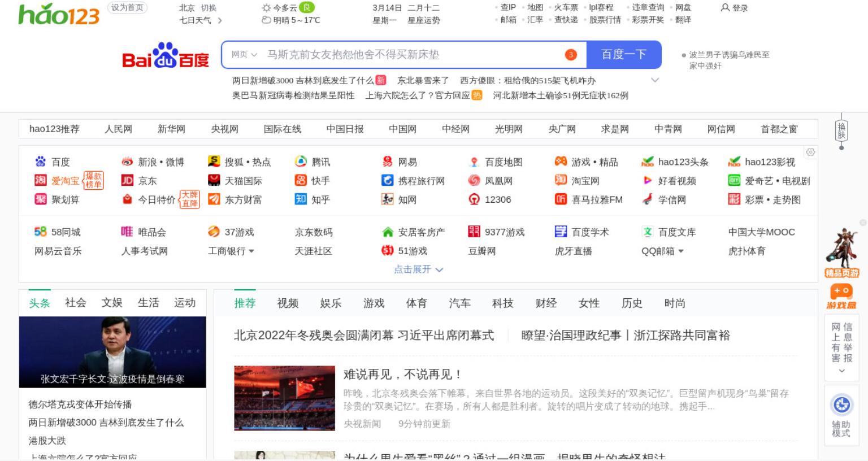Expand hot search list chevron

coord(655,80)
